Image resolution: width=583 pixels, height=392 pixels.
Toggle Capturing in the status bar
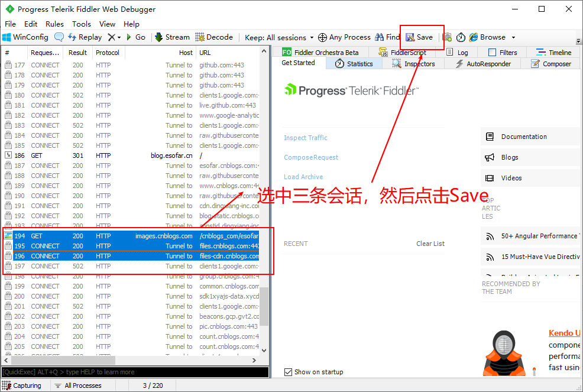pyautogui.click(x=21, y=385)
